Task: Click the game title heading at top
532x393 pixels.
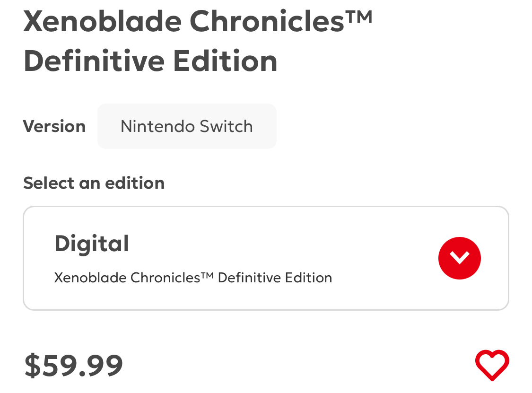Action: pyautogui.click(x=198, y=42)
